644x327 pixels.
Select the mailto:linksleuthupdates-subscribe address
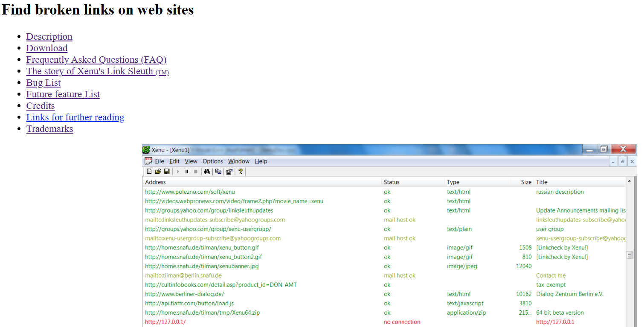coord(215,220)
